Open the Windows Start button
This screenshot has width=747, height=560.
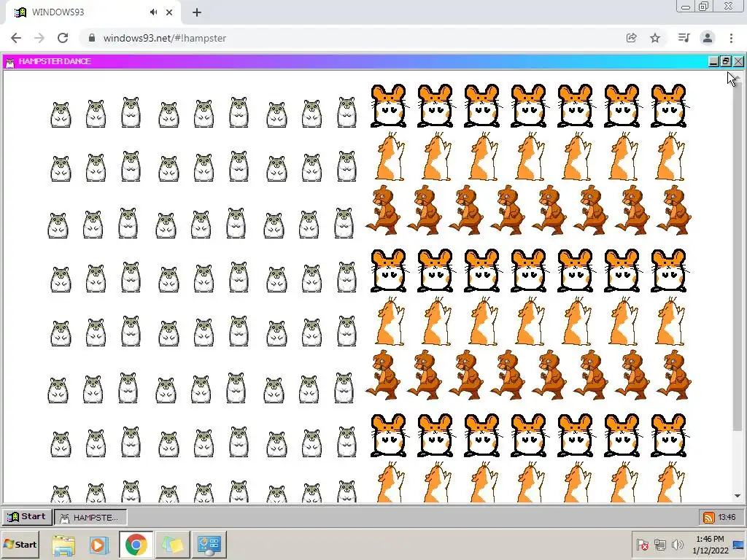(x=20, y=544)
